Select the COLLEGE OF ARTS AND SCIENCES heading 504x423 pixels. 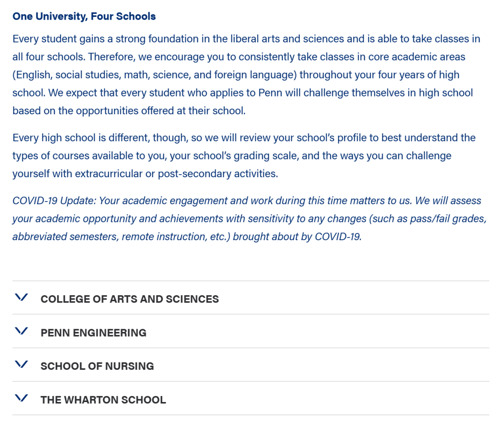[130, 299]
